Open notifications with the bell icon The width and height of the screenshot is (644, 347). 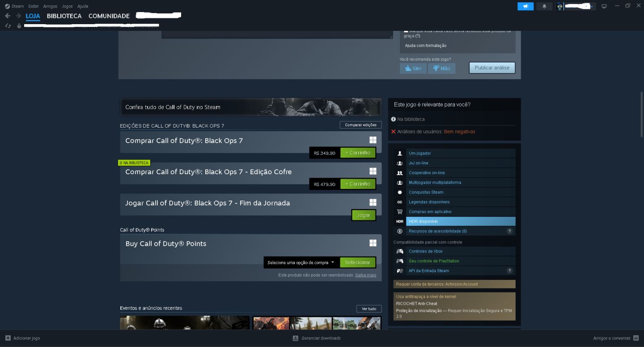coord(544,6)
